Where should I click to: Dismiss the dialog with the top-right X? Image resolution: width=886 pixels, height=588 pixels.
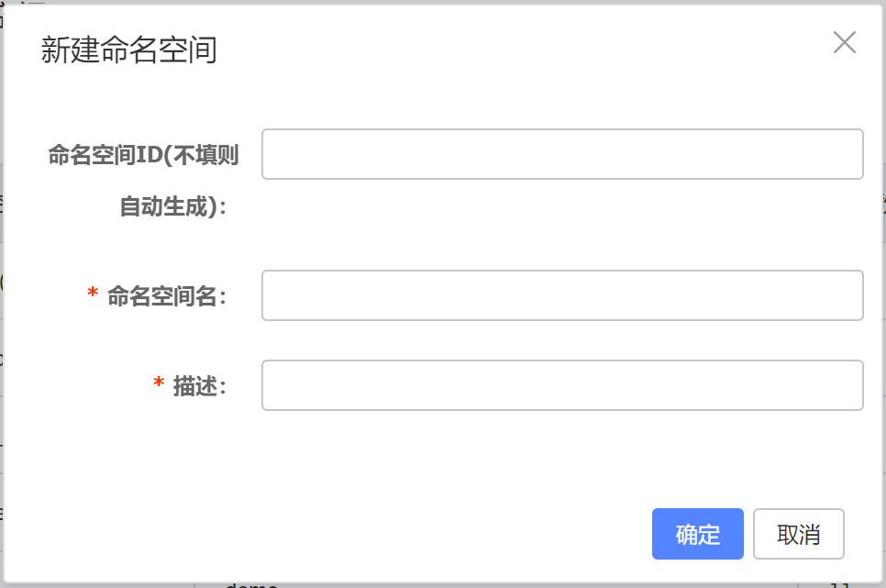[844, 42]
